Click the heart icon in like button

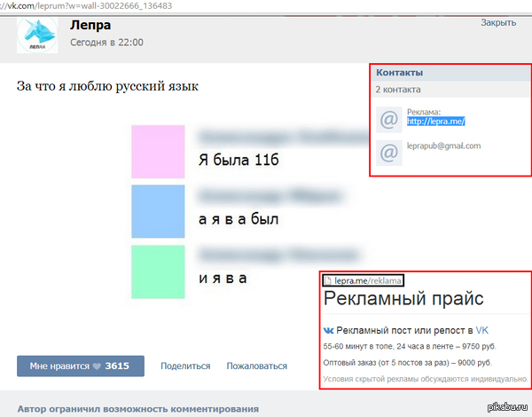pos(97,366)
